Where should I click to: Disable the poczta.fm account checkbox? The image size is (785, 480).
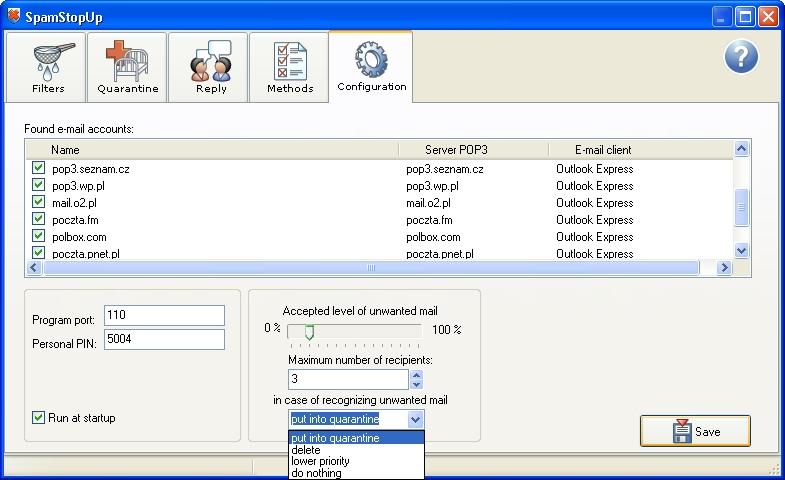[x=38, y=219]
